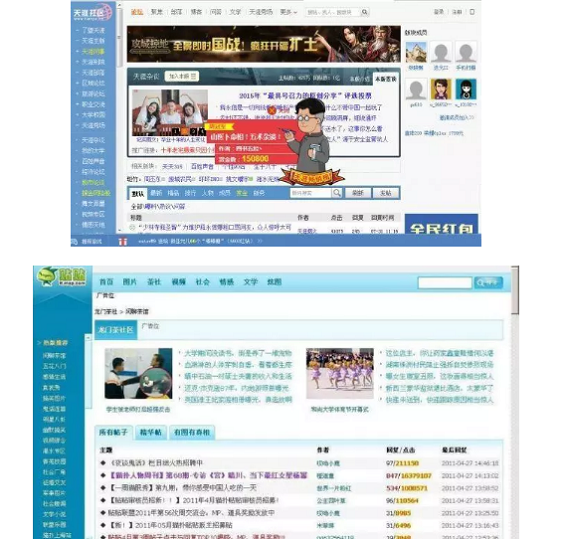Open 情感 in Mop top navigation
Screen dimensions: 565x539
click(227, 282)
